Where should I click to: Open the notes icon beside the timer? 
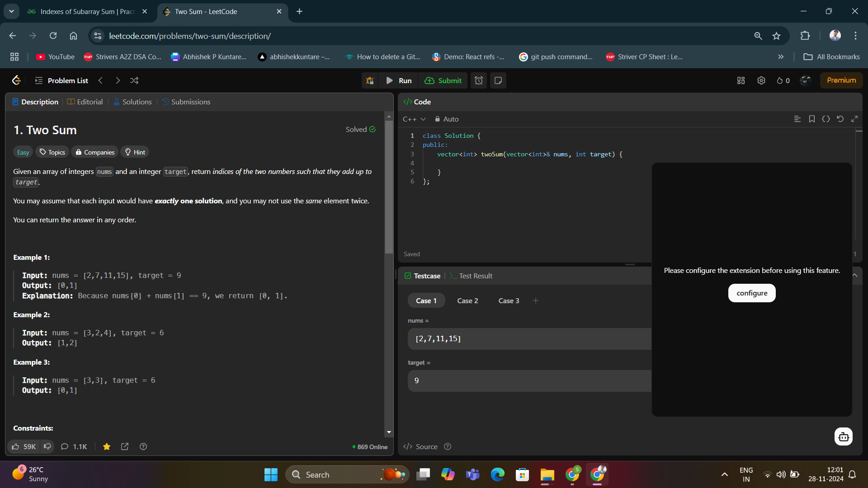[498, 80]
